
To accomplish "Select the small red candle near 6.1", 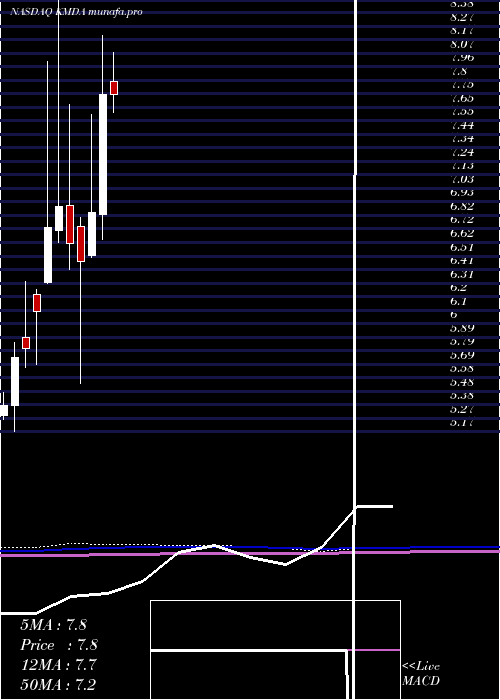I will (x=37, y=303).
